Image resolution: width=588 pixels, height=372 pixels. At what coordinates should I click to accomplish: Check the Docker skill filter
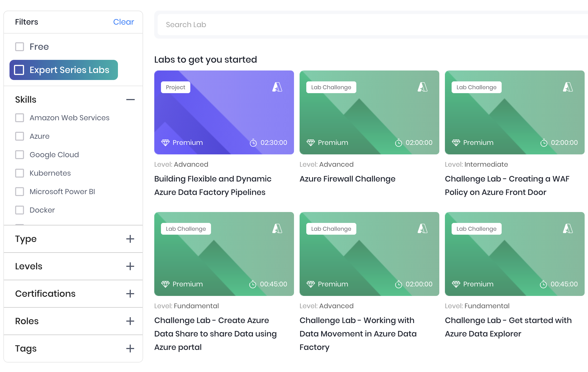click(x=20, y=210)
